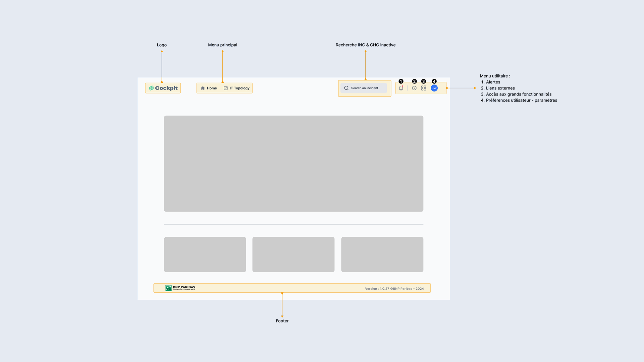Click the Menu principal annotation label
The image size is (644, 362).
pos(222,45)
